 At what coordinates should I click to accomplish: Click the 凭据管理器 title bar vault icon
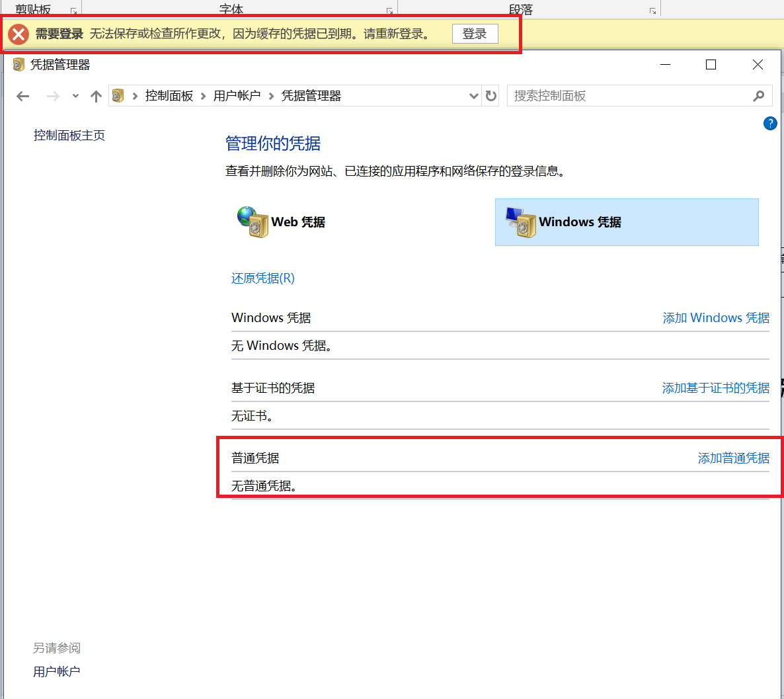(19, 65)
